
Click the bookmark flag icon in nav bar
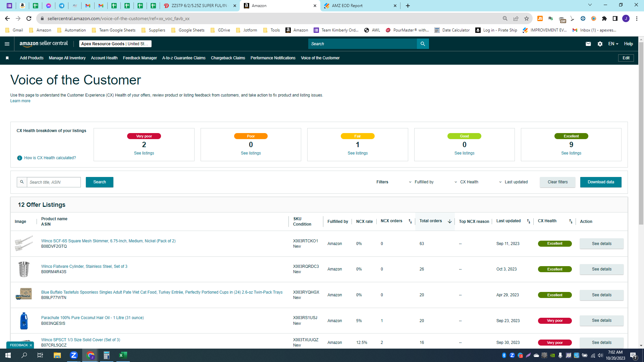(7, 58)
